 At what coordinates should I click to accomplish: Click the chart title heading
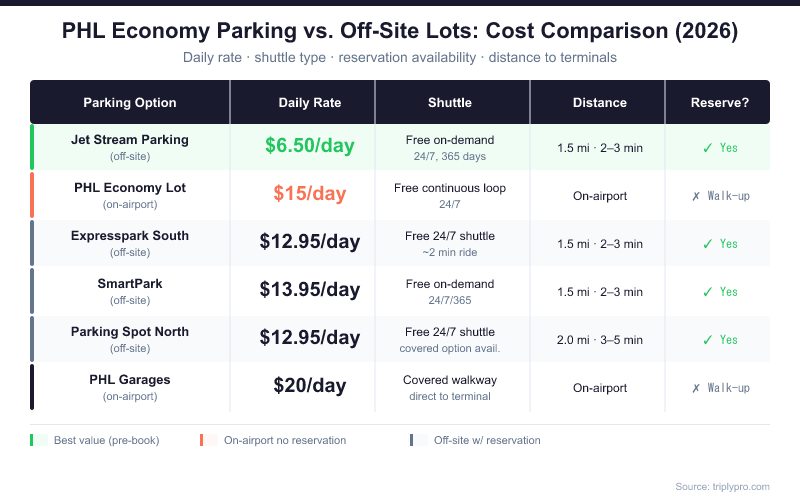click(400, 32)
